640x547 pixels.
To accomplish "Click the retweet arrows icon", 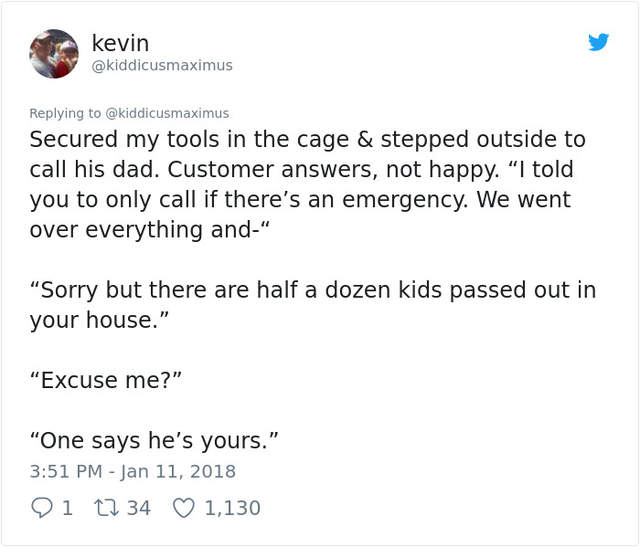I will click(x=106, y=508).
